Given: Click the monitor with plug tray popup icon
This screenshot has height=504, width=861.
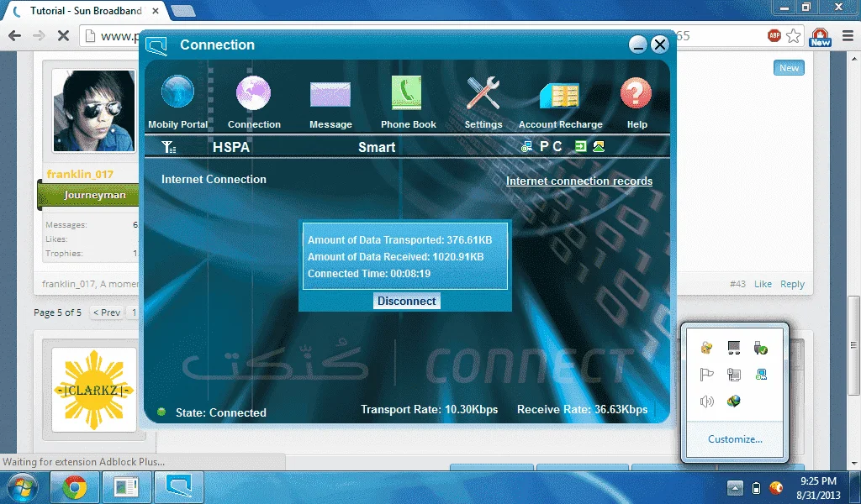Looking at the screenshot, I should [x=733, y=375].
